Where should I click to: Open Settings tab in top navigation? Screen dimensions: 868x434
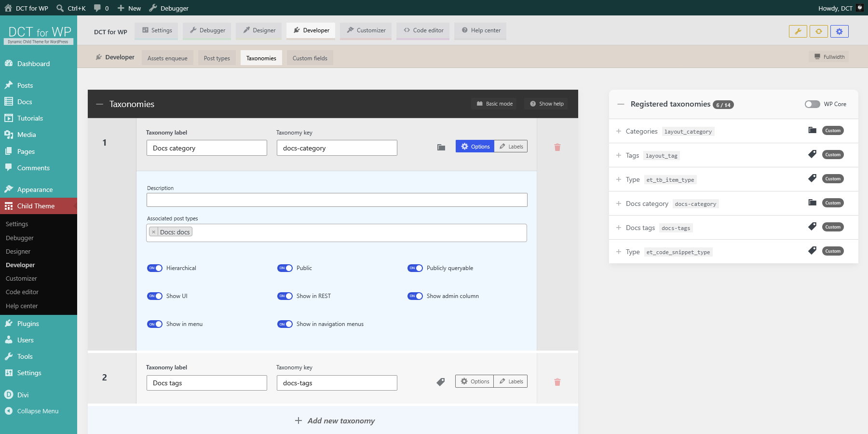[x=157, y=30]
